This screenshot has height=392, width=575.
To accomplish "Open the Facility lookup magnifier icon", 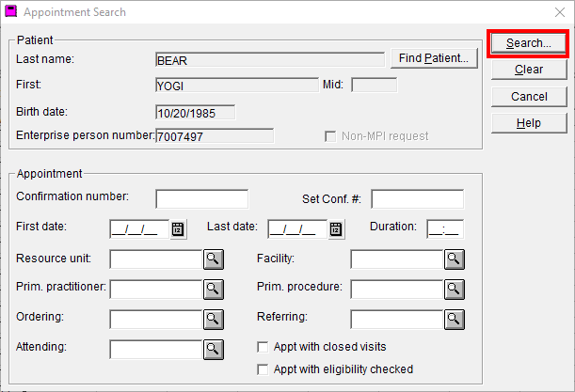I will tap(455, 259).
